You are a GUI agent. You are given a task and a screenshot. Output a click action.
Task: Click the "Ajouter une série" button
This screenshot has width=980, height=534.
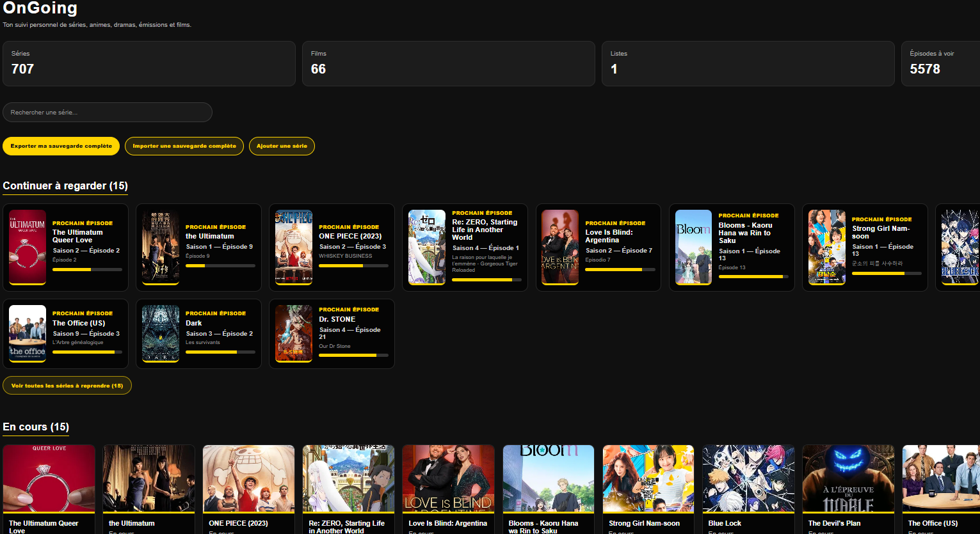(282, 146)
